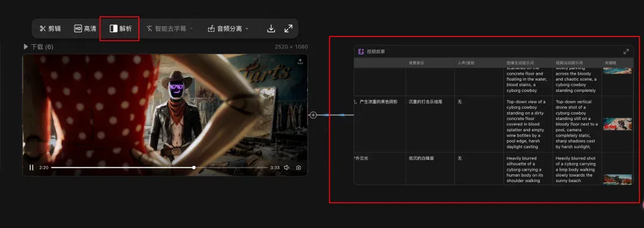Open the 智能去字幕 dropdown

[x=169, y=29]
